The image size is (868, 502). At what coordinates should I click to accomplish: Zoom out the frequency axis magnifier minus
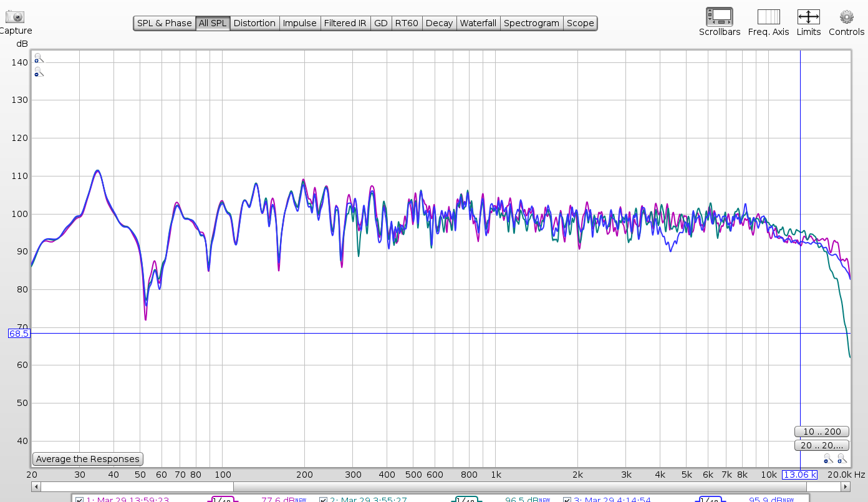[827, 459]
